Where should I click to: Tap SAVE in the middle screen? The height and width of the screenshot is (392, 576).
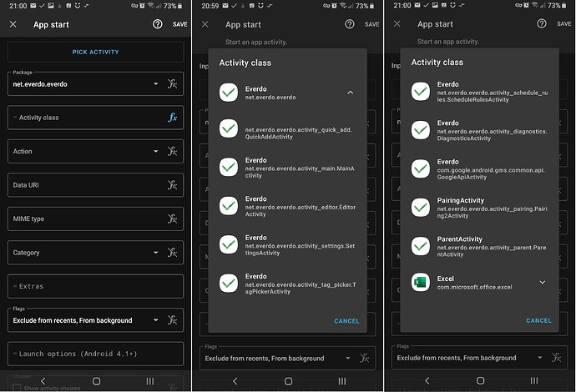pyautogui.click(x=371, y=24)
